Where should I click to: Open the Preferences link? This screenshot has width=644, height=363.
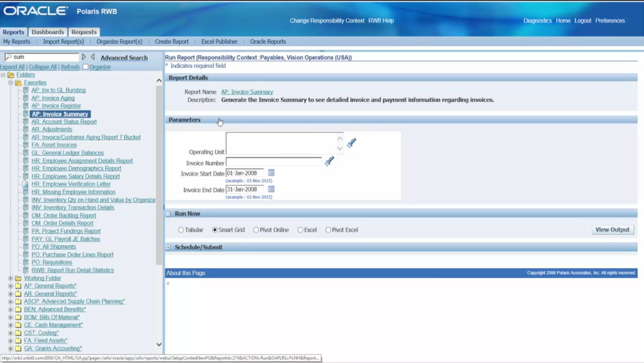click(x=610, y=21)
